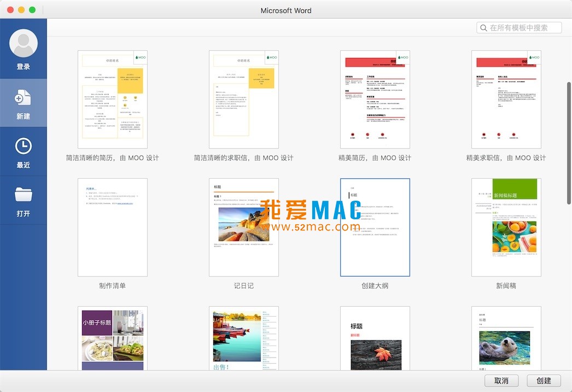The height and width of the screenshot is (392, 572).
Task: Click the 取消 button
Action: pyautogui.click(x=501, y=381)
